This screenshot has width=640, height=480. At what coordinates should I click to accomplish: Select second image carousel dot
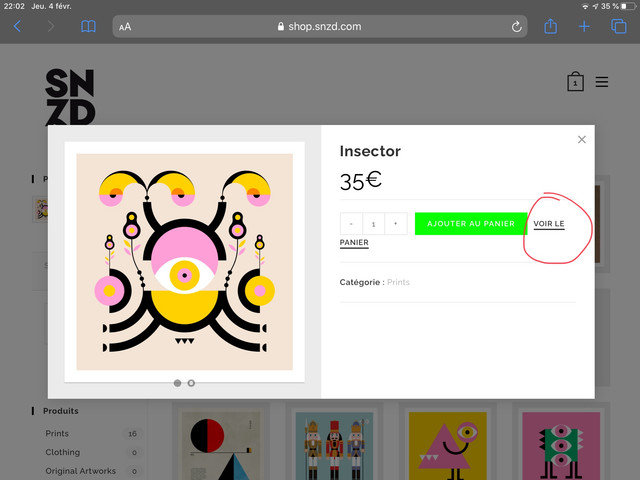tap(191, 383)
